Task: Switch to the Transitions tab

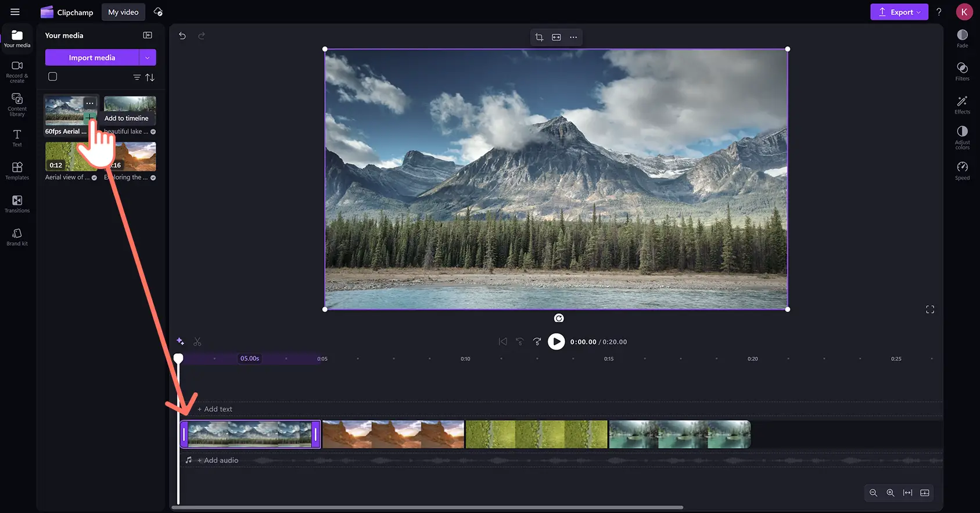Action: tap(17, 204)
